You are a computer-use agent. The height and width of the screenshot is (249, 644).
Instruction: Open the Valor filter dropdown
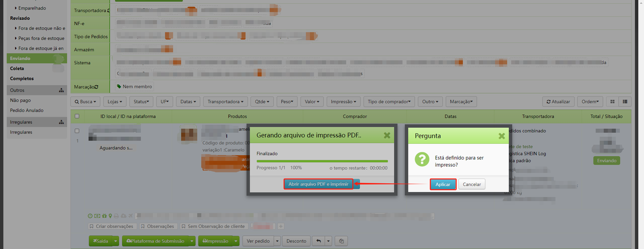tap(312, 101)
